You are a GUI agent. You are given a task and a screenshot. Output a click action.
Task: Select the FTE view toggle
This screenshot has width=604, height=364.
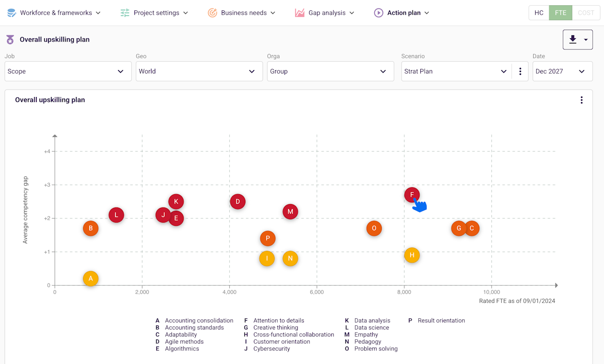(561, 13)
